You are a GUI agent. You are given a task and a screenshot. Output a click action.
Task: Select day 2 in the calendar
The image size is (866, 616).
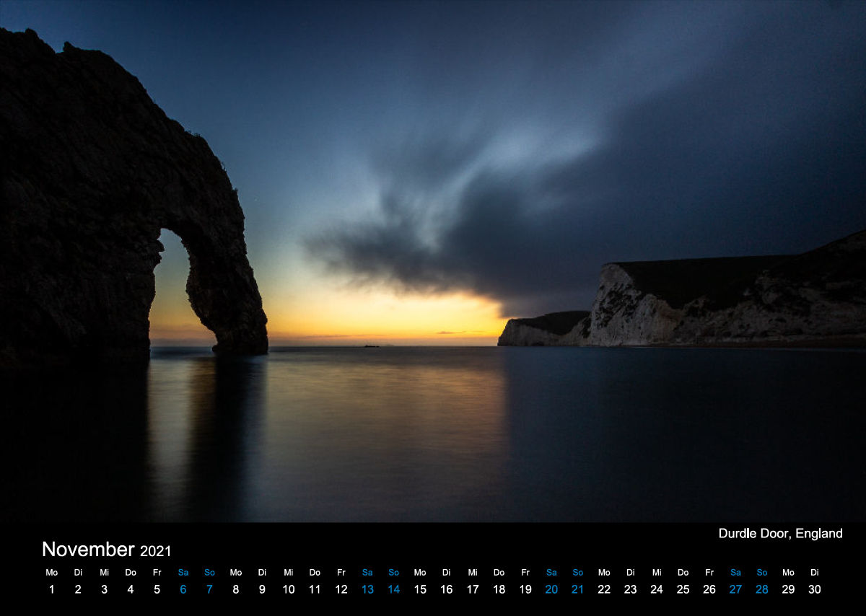pyautogui.click(x=78, y=589)
